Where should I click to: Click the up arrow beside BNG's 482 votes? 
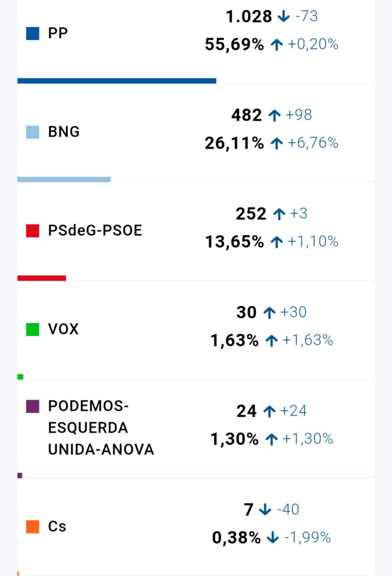click(274, 116)
